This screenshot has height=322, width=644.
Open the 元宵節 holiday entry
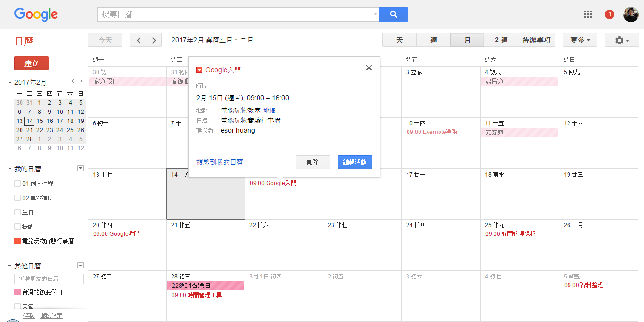click(520, 133)
